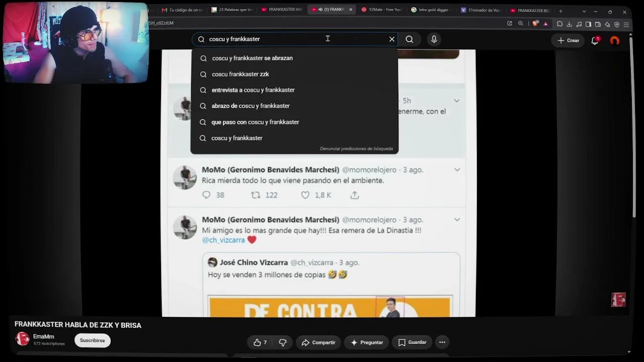Viewport: 644px width, 362px height.
Task: Click the reply icon on 'Rica mierda' tweet
Action: click(x=206, y=195)
